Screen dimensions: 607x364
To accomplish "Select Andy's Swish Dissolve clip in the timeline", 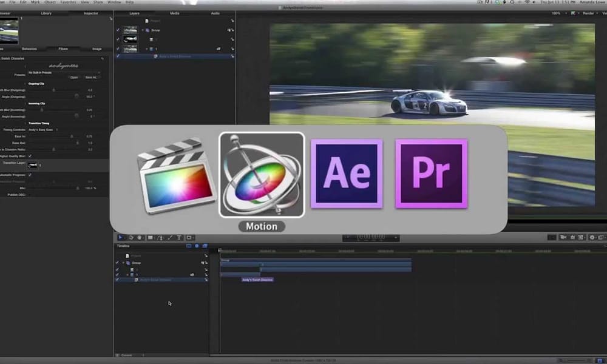I will (x=258, y=280).
